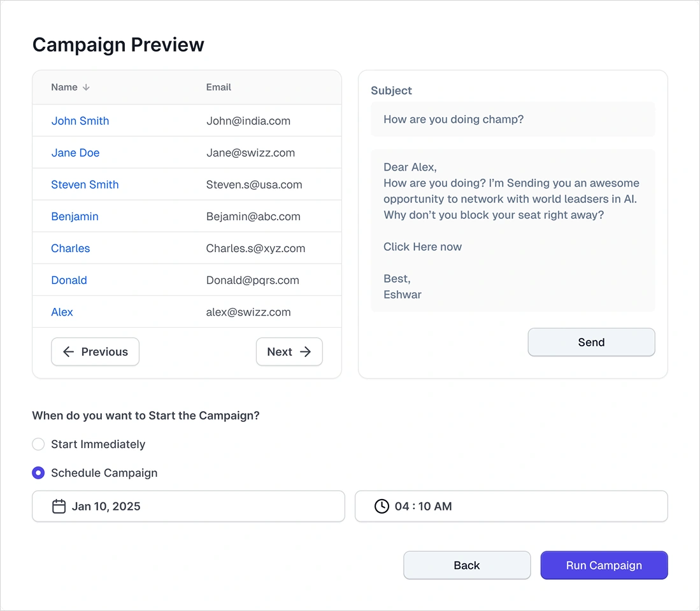Click the Alex recipient link
Viewport: 700px width, 611px height.
(62, 312)
